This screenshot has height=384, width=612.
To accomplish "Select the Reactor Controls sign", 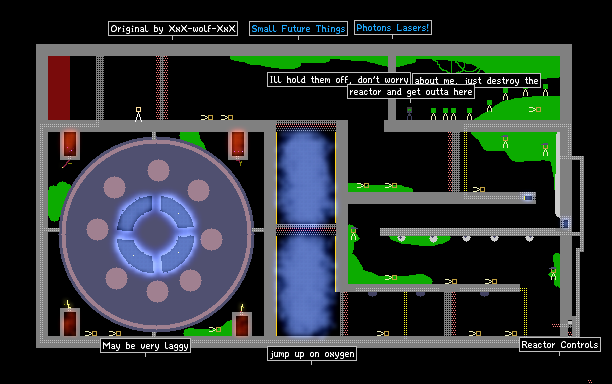I will tap(560, 345).
